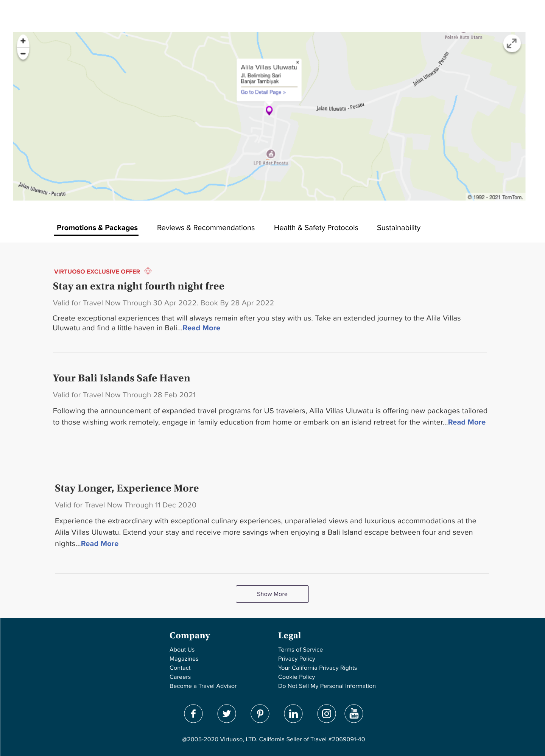
Task: Click Valid for Travel Now Through 11 Dec 2020
Action: pos(126,505)
